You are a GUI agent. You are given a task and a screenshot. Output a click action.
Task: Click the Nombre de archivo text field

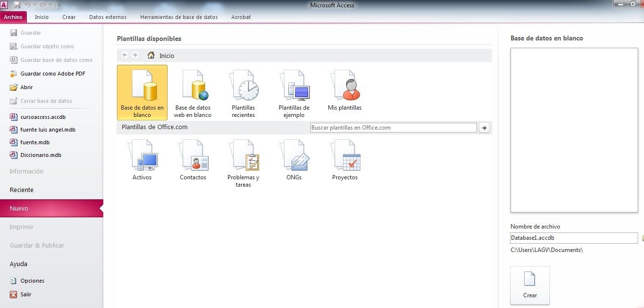(x=573, y=238)
